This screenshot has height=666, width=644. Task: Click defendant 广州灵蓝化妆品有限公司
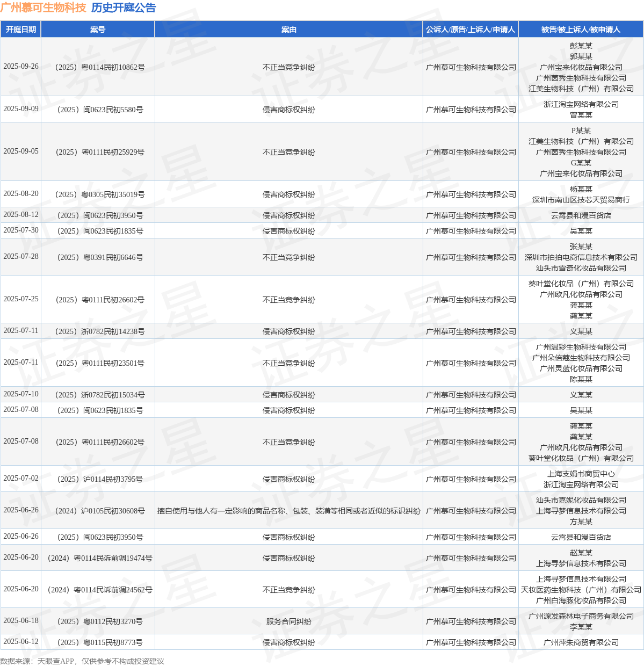point(581,368)
